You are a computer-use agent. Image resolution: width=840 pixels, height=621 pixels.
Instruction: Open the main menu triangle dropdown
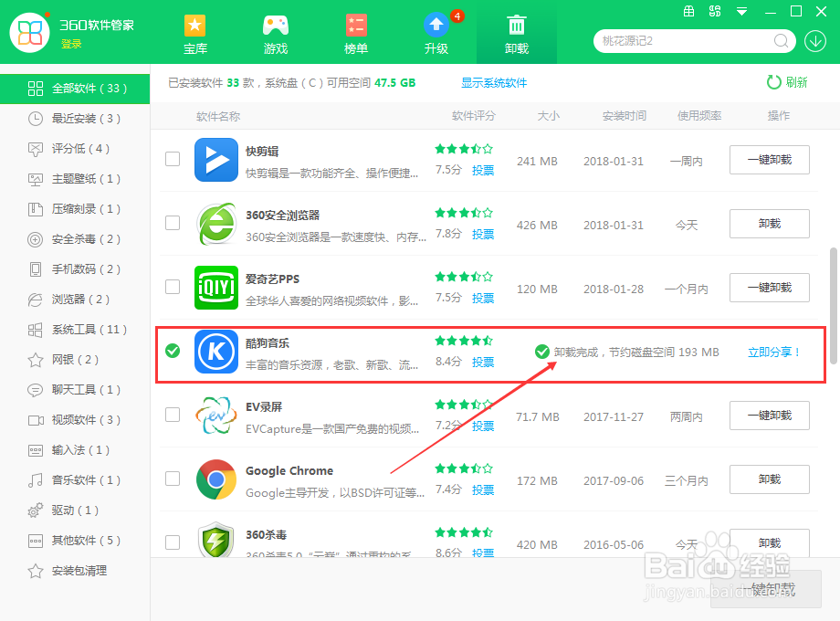pos(741,11)
